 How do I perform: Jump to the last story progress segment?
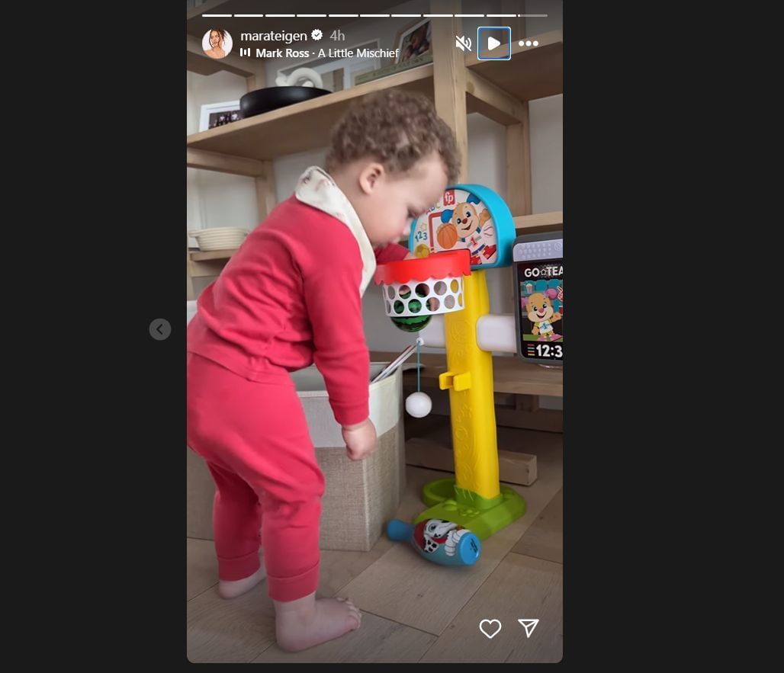[532, 15]
